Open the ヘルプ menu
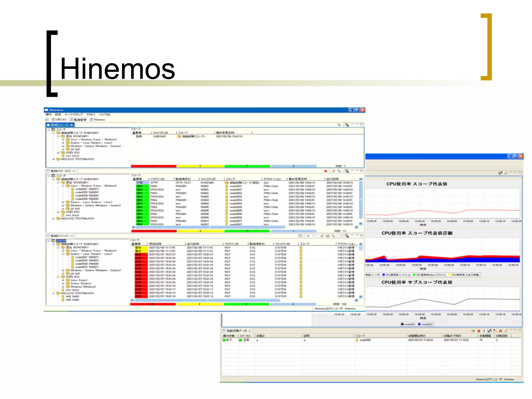Screen dimensions: 532x399 (105, 115)
